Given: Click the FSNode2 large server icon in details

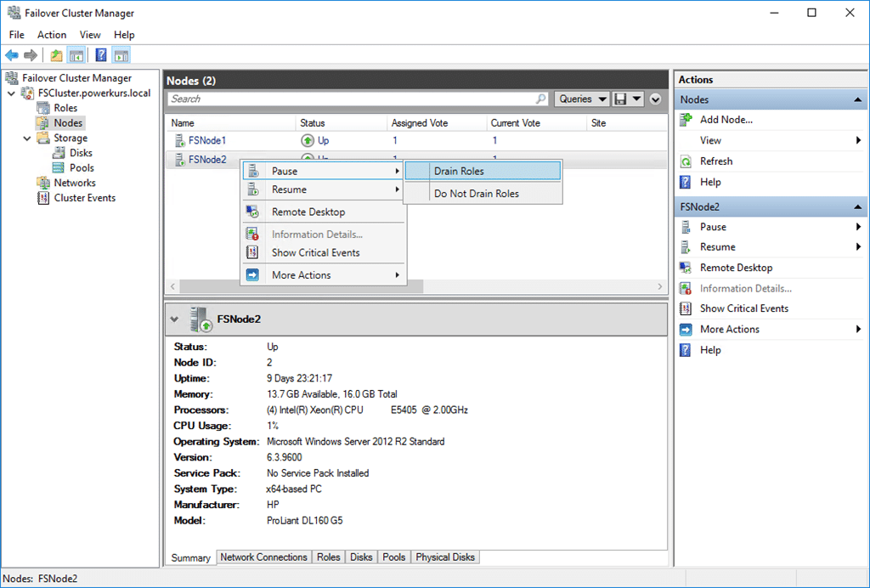Looking at the screenshot, I should [x=201, y=319].
